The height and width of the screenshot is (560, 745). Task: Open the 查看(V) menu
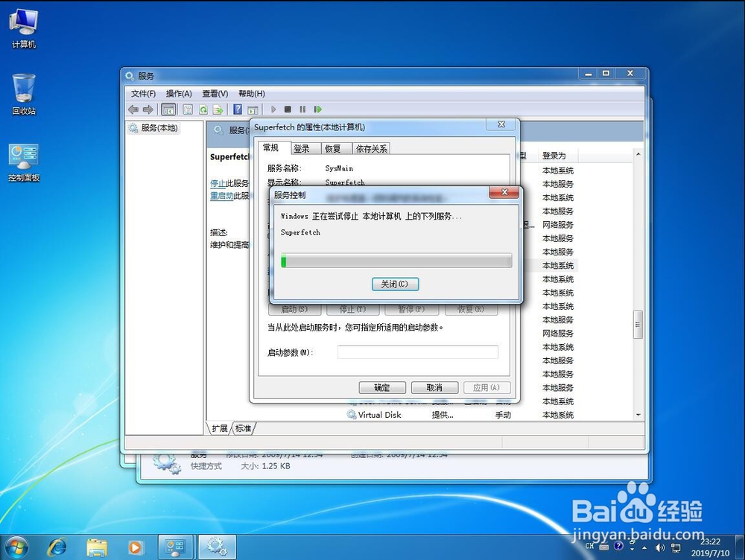(215, 94)
